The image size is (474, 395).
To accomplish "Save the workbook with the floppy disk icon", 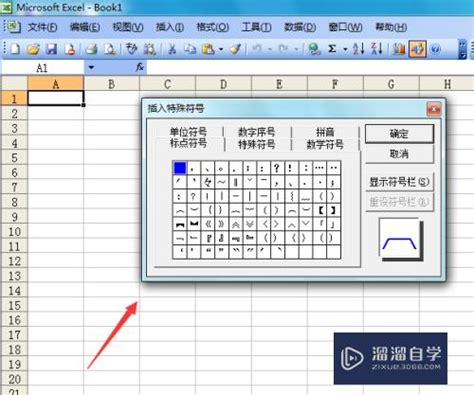I will click(x=51, y=49).
